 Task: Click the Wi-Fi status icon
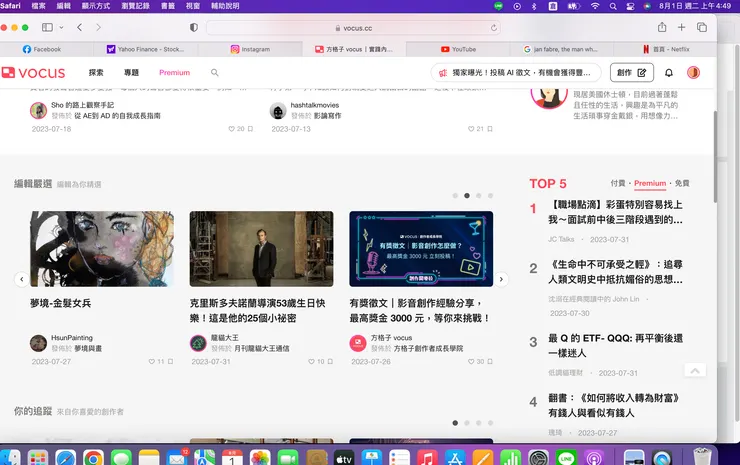pos(595,6)
